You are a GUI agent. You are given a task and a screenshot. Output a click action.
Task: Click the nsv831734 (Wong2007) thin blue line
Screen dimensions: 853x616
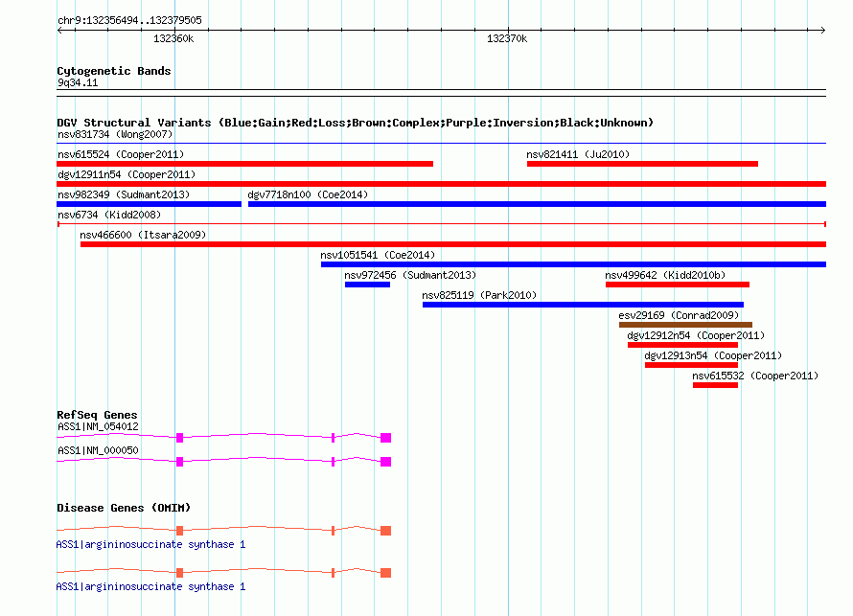click(441, 144)
